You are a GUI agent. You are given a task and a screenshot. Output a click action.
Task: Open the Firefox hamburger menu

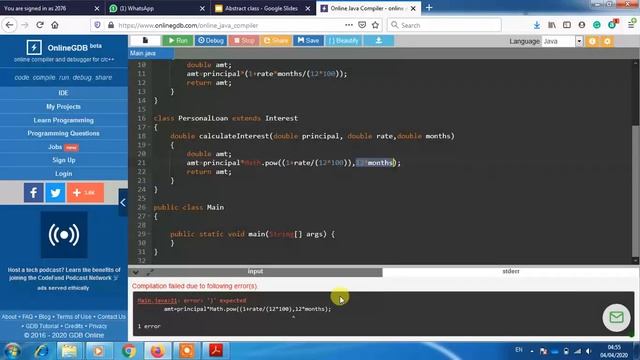631,25
